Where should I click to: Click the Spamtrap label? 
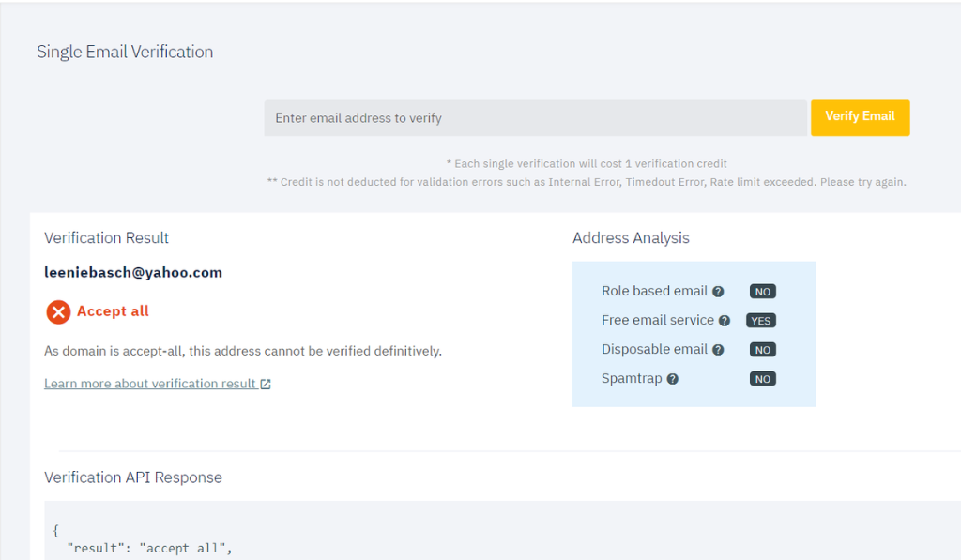pos(632,379)
